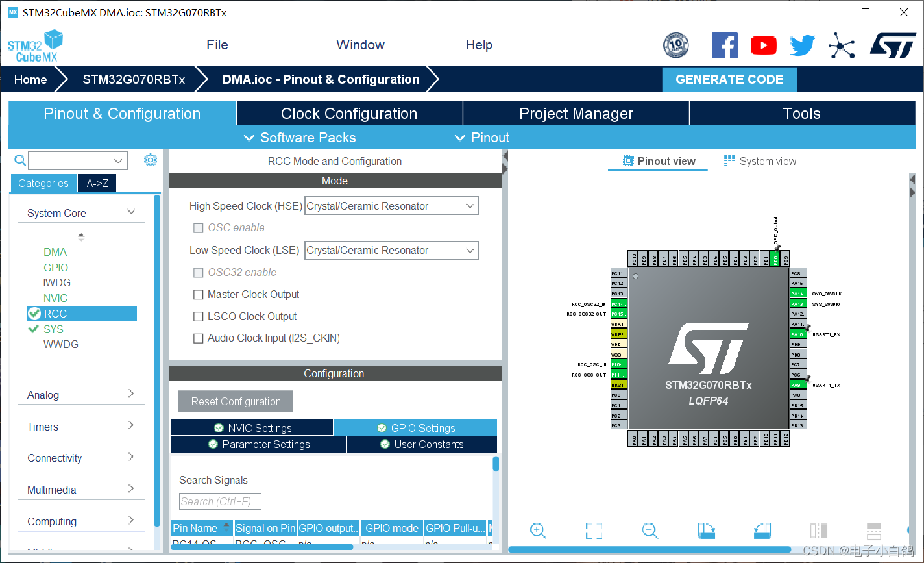Click the ST community network icon
The height and width of the screenshot is (563, 924).
(x=841, y=45)
